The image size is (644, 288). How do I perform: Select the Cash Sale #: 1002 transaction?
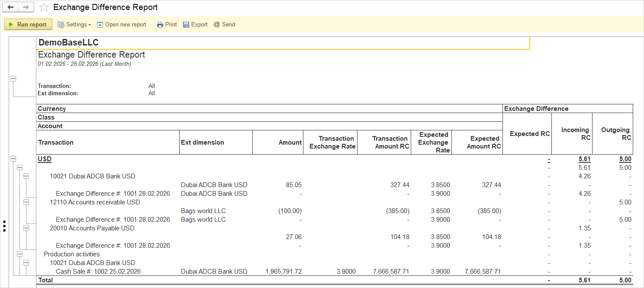98,272
